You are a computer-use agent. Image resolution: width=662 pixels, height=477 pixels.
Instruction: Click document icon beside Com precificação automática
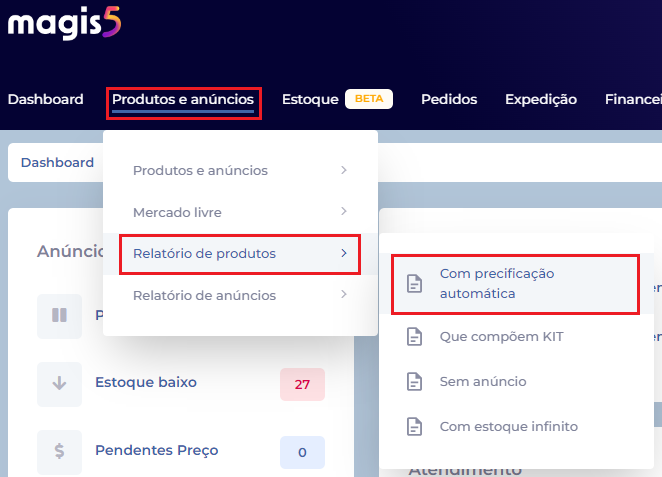414,283
